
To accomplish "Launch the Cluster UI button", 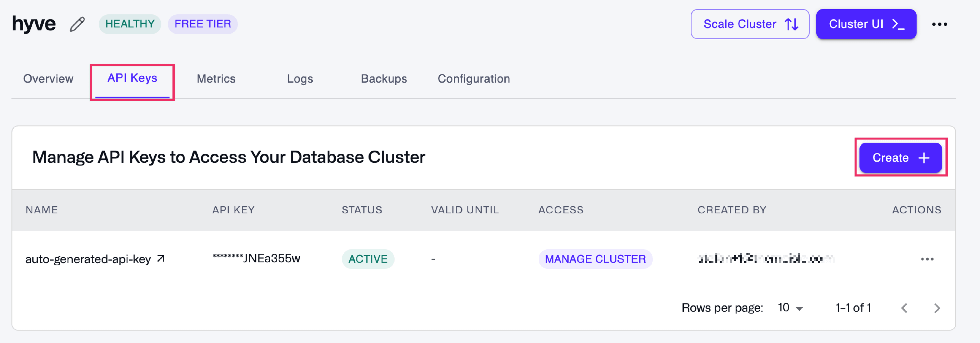I will pos(866,24).
